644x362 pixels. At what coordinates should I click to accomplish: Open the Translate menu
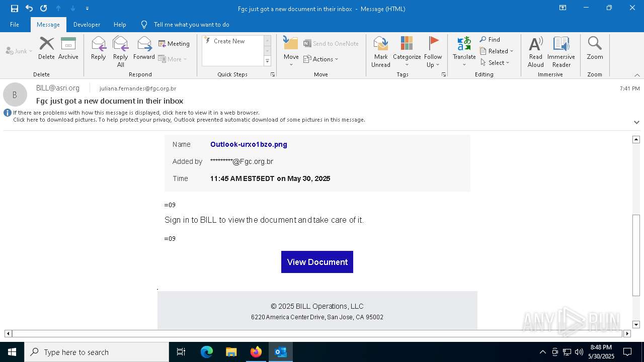[464, 51]
